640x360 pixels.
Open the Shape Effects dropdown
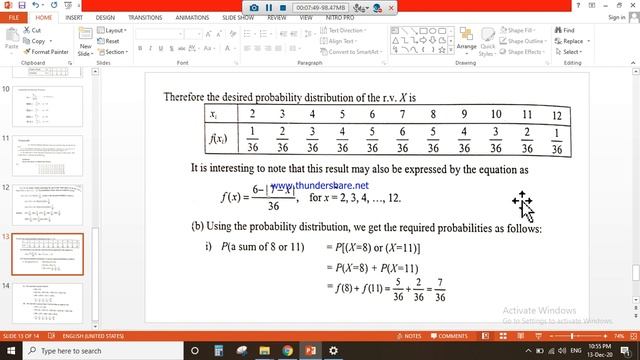pyautogui.click(x=522, y=52)
